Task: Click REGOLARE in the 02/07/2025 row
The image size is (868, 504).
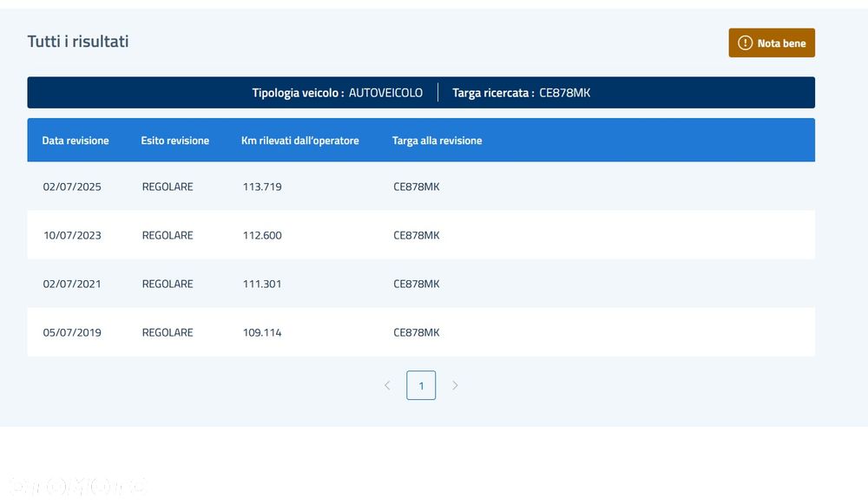Action: [x=168, y=187]
